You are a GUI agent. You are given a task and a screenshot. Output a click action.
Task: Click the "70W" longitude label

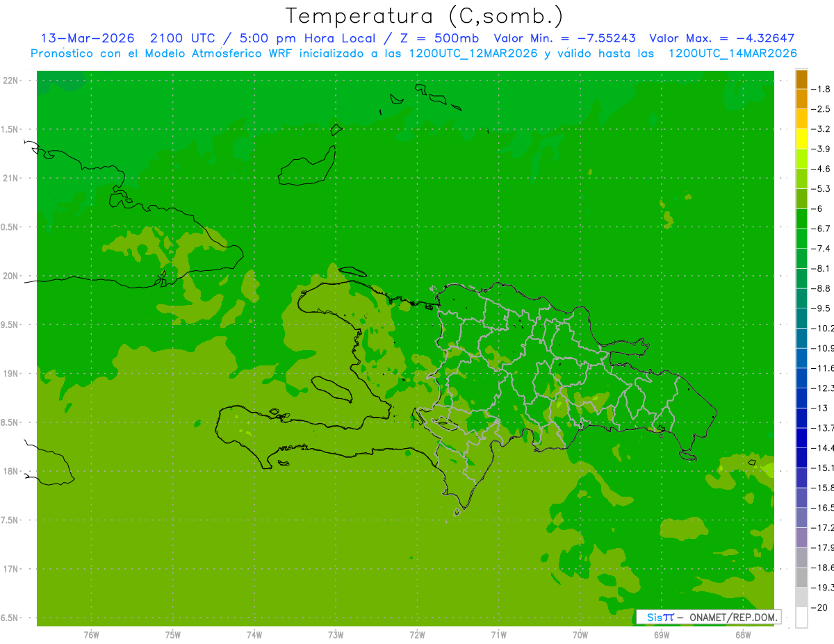[x=580, y=635]
